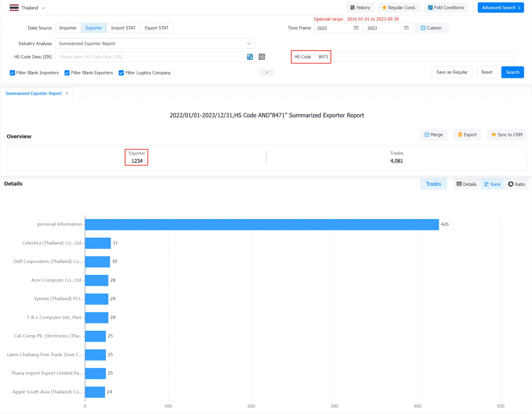
Task: Click the Synnex (Thailand) PCL. label
Action: (x=58, y=299)
